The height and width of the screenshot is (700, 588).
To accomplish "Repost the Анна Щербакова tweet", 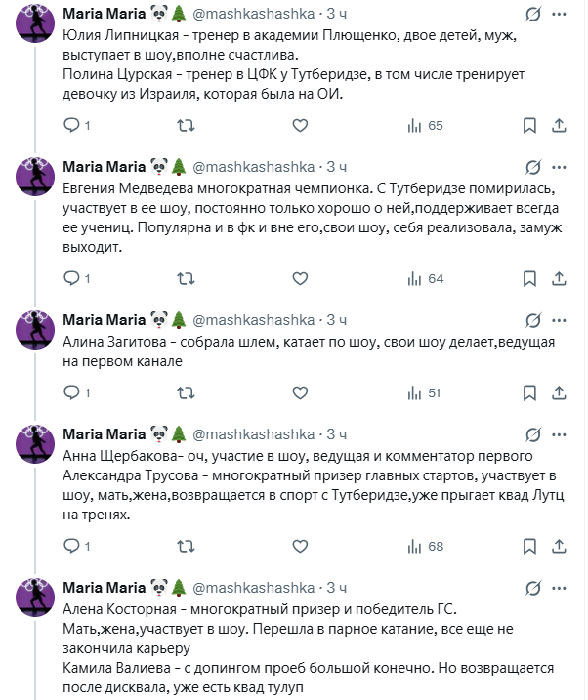I will click(x=186, y=546).
